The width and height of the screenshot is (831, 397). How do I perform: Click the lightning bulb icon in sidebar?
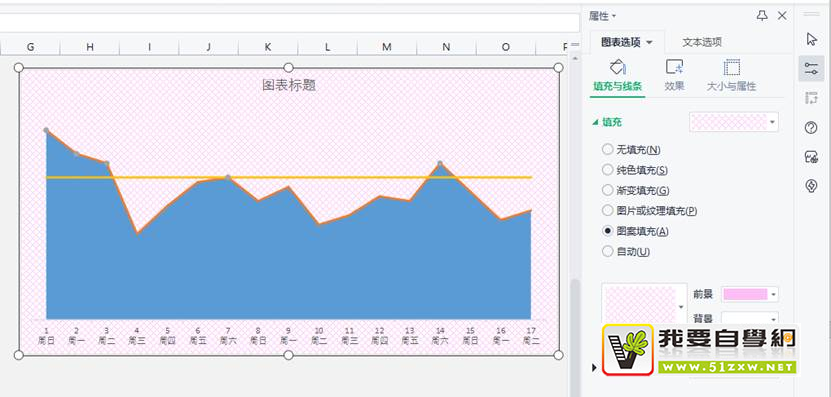point(811,186)
